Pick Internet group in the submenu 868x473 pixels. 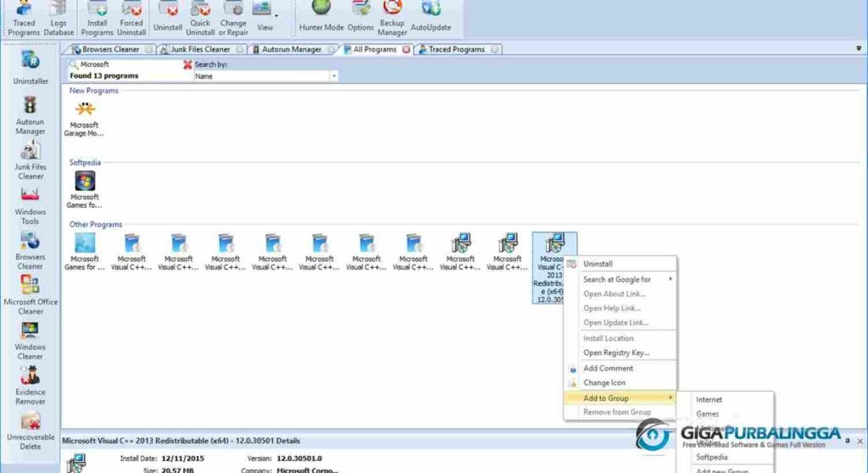pyautogui.click(x=726, y=399)
